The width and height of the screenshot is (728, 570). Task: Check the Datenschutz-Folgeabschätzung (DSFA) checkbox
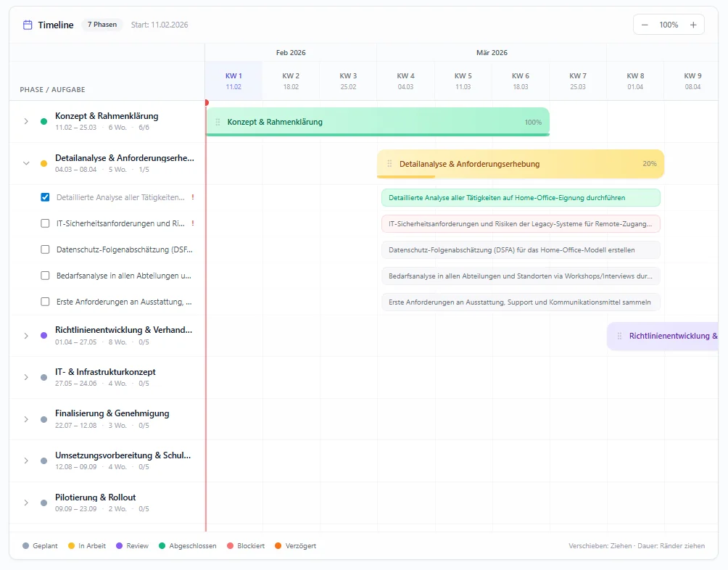[45, 249]
